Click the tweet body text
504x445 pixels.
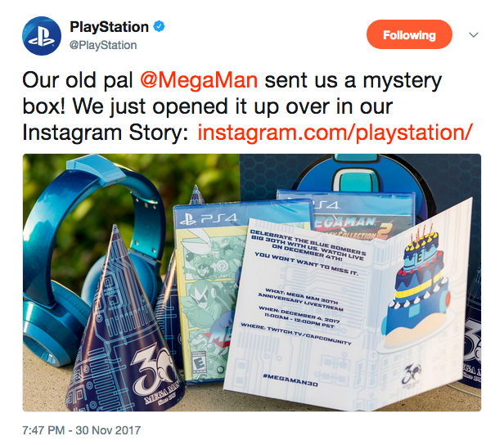(x=247, y=106)
